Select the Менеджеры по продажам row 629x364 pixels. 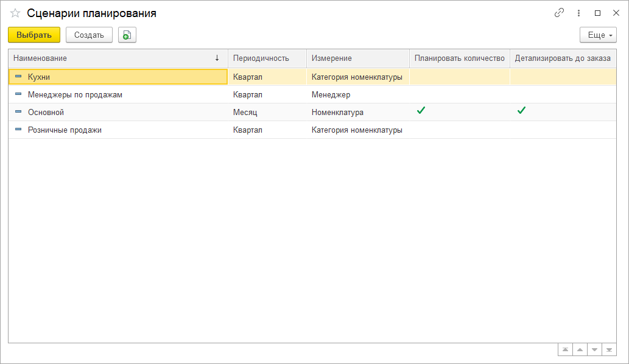76,95
